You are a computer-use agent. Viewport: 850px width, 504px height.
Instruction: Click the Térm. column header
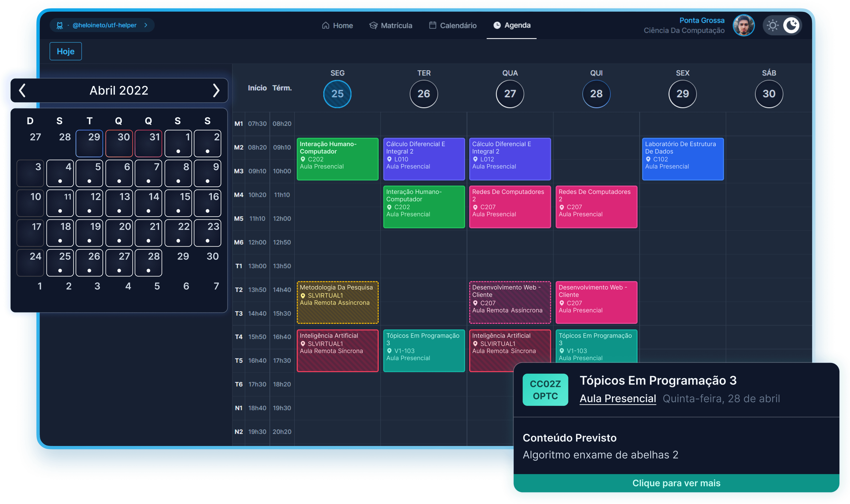[282, 88]
